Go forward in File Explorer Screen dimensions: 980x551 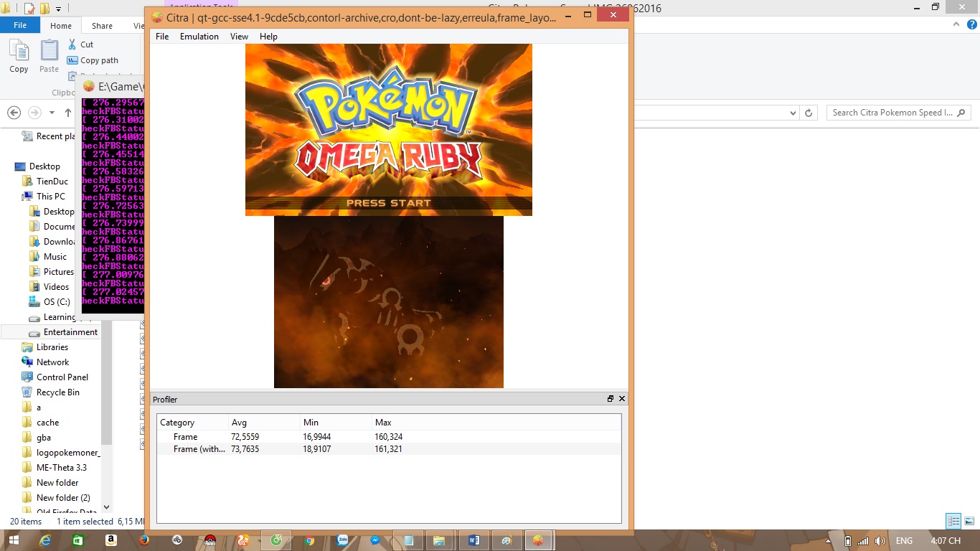[34, 113]
